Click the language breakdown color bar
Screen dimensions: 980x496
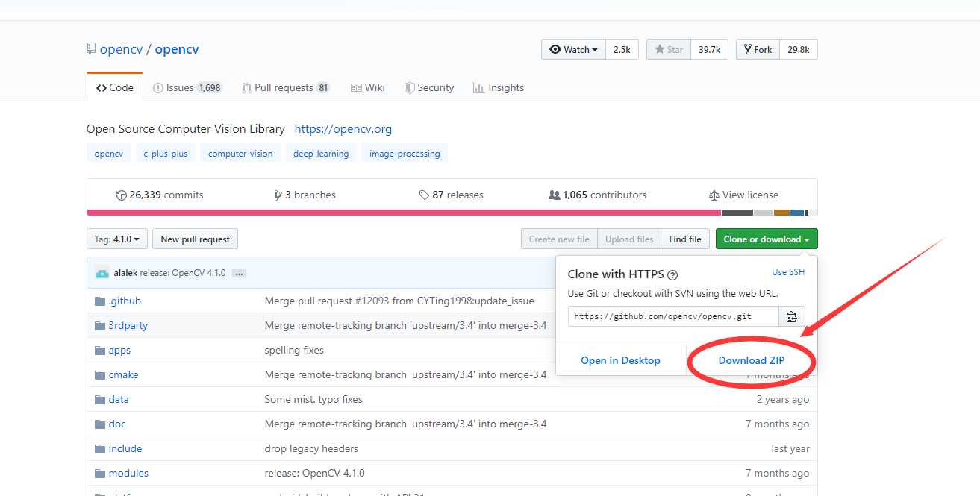tap(452, 213)
